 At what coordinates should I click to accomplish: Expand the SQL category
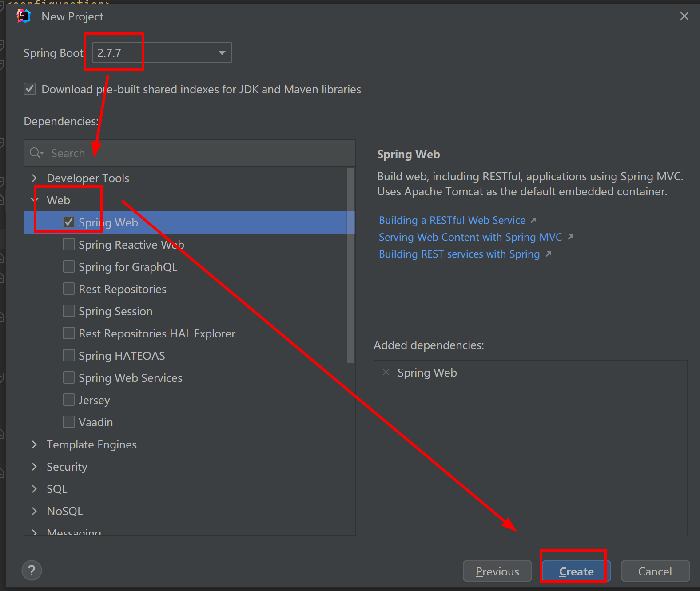point(35,489)
